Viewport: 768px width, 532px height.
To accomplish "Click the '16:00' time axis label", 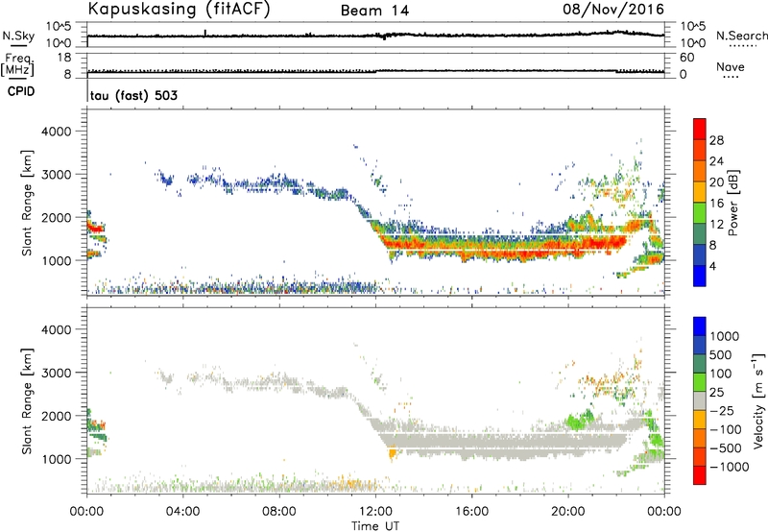I will coord(471,512).
